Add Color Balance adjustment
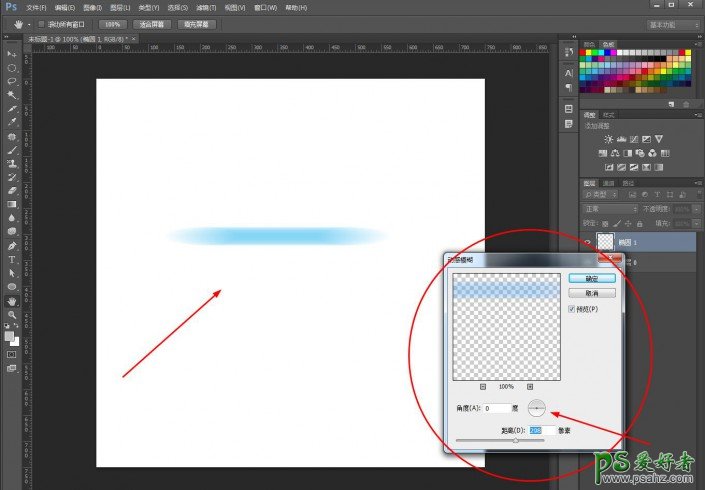The height and width of the screenshot is (490, 705). tap(615, 153)
